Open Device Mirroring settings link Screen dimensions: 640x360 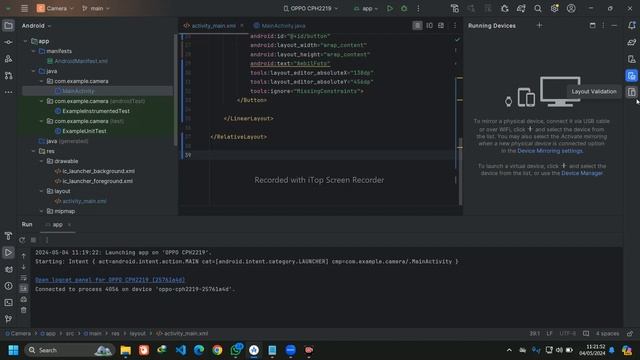[550, 151]
